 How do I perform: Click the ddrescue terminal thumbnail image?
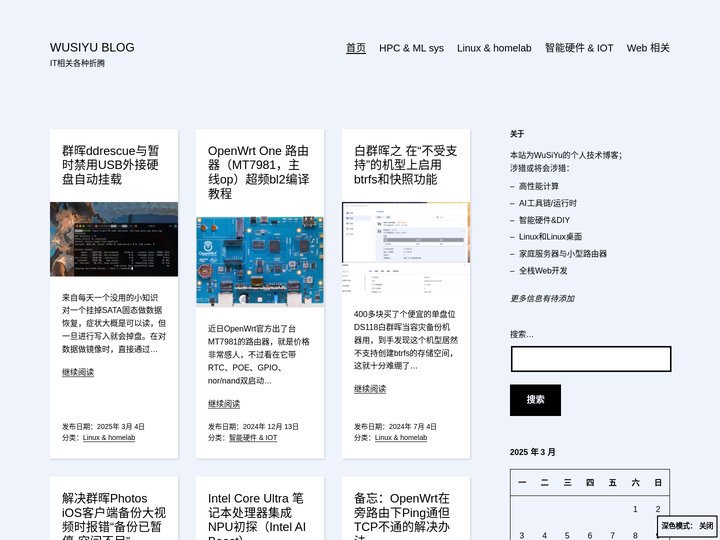[114, 239]
